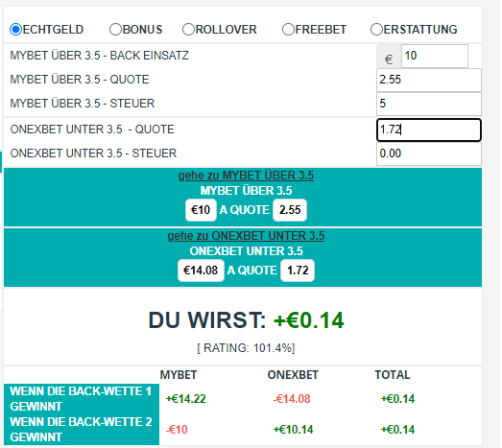Viewport: 502px width, 448px height.
Task: Choose the ROLLOVER radio option
Action: (x=188, y=30)
